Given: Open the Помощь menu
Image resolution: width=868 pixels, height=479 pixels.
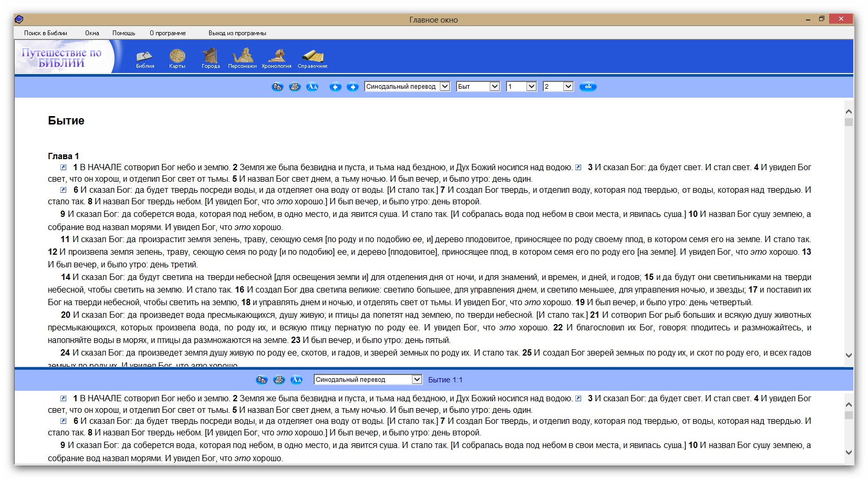Looking at the screenshot, I should point(123,33).
